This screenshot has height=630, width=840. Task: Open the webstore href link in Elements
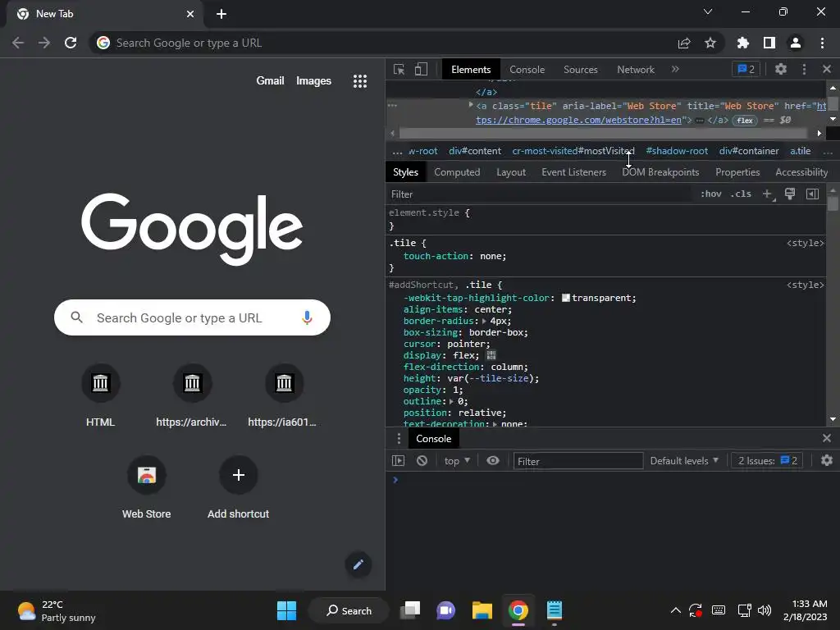click(x=578, y=120)
